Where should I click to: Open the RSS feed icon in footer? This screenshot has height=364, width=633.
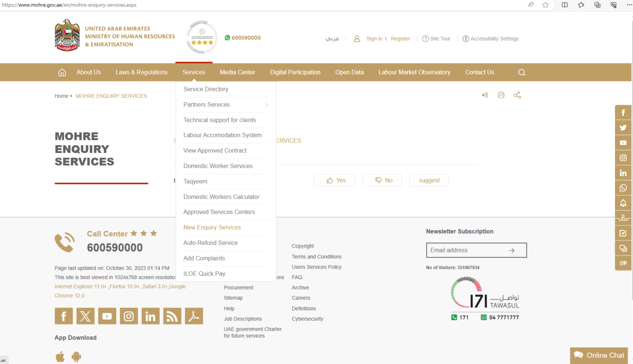point(172,316)
